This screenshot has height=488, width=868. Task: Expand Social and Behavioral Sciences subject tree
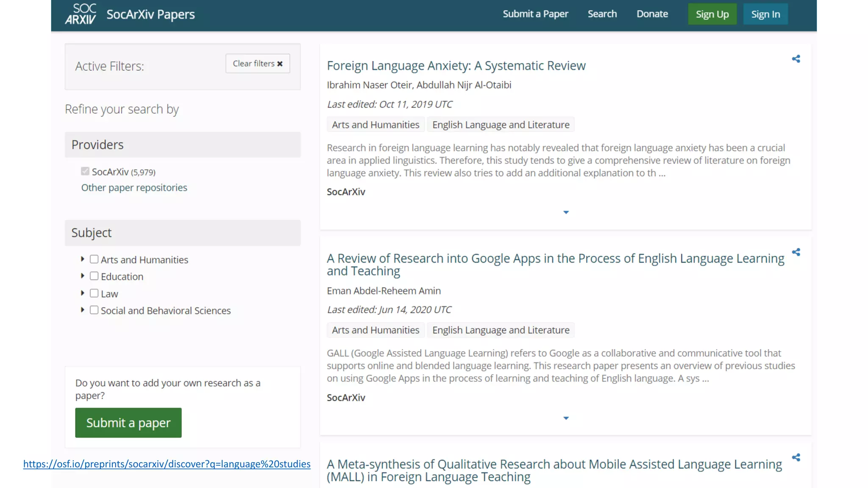click(x=83, y=310)
